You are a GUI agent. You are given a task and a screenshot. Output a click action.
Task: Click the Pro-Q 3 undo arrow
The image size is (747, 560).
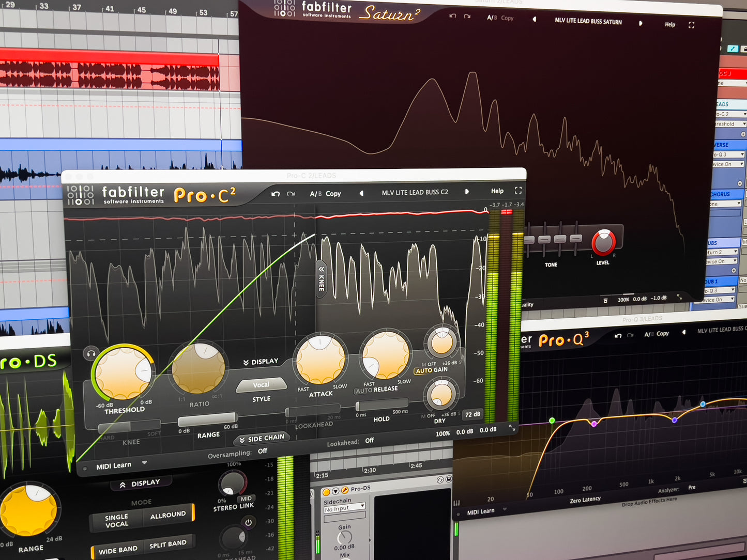(618, 335)
